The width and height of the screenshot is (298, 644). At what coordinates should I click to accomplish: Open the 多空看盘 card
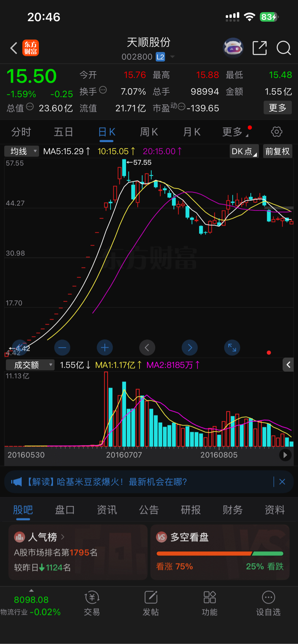coord(220,552)
